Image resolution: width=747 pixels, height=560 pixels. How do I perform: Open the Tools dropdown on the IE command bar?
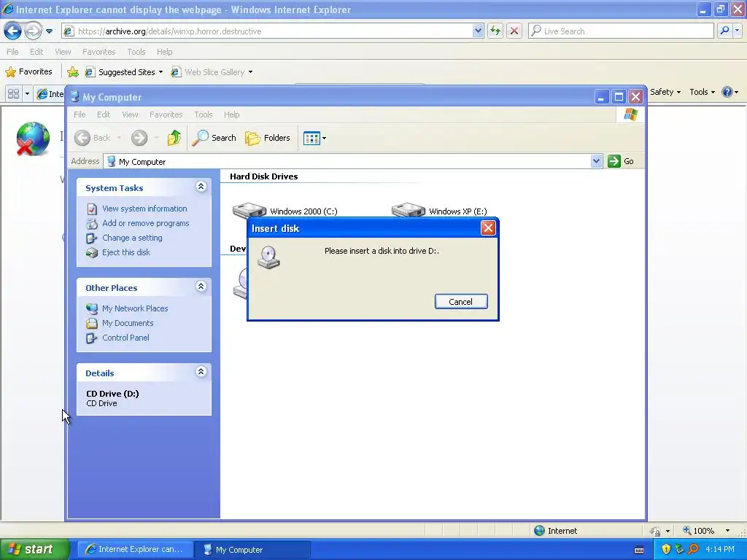[703, 92]
